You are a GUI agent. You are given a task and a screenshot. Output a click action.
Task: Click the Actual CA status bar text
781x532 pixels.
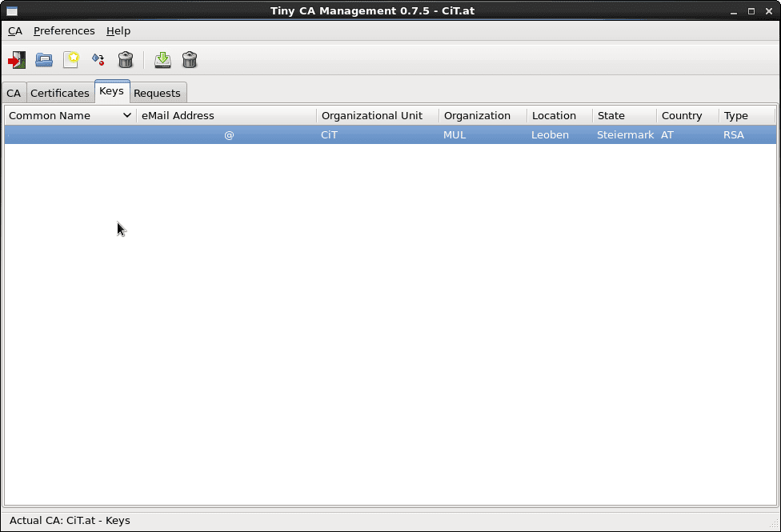pos(70,520)
